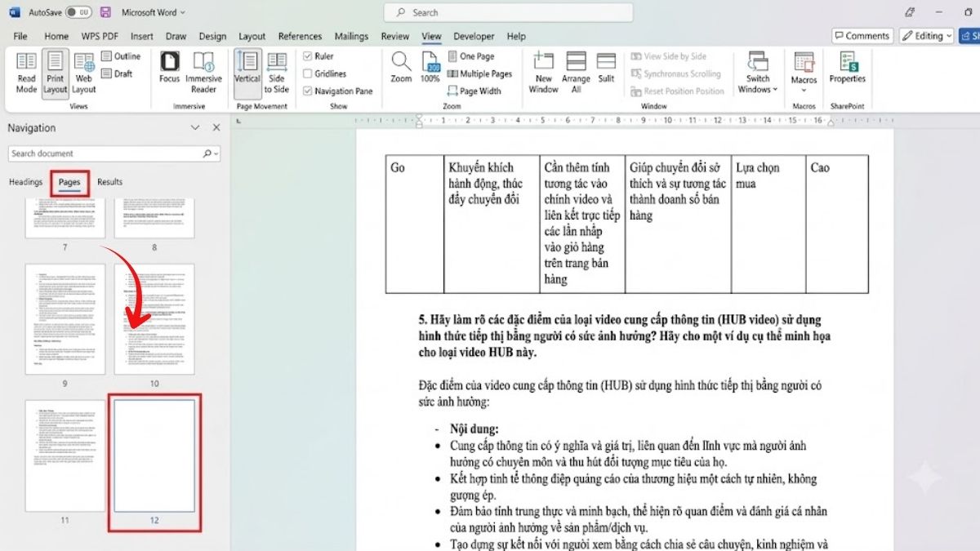
Task: Click Reset Position button
Action: tap(677, 91)
